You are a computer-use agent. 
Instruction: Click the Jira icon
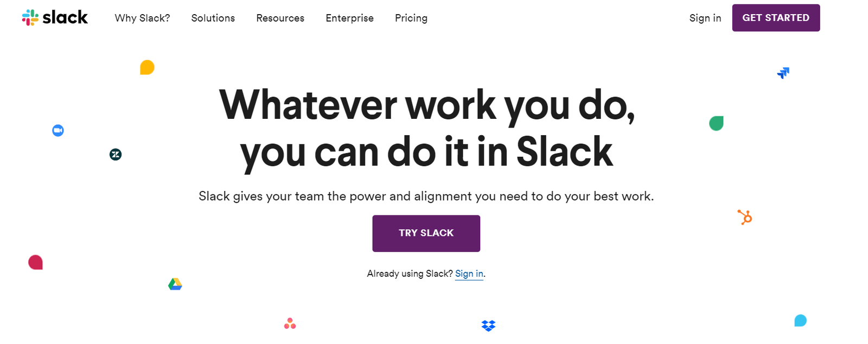(x=783, y=73)
